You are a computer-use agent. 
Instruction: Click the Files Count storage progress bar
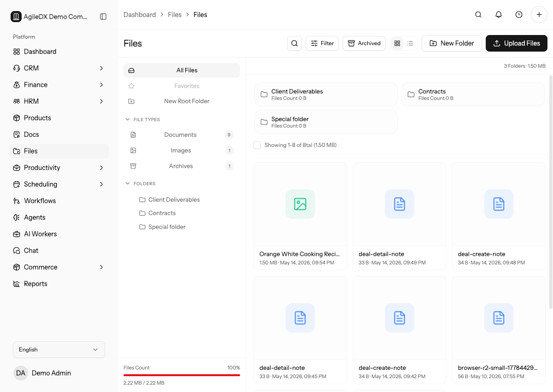coord(182,375)
